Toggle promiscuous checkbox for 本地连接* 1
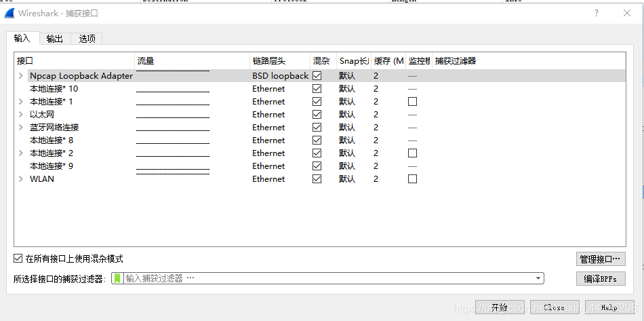 coord(317,102)
